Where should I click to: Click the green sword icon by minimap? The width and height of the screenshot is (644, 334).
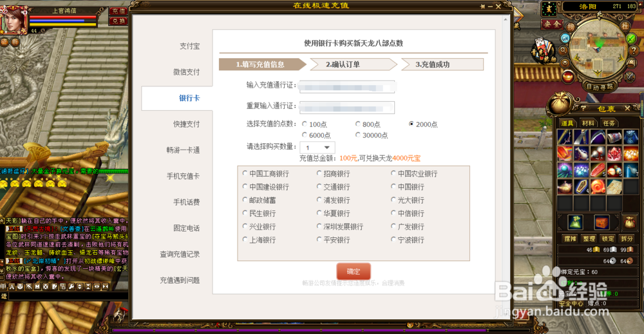coord(631,39)
